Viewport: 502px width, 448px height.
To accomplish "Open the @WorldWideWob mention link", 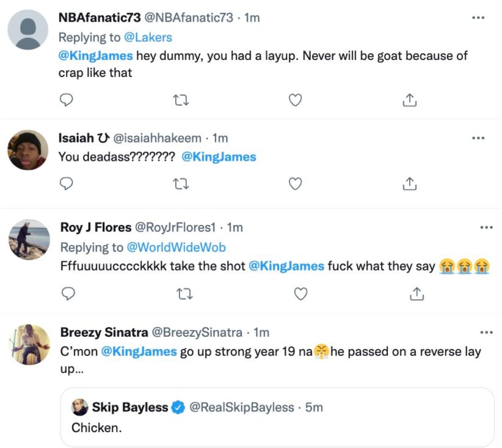I will [176, 247].
